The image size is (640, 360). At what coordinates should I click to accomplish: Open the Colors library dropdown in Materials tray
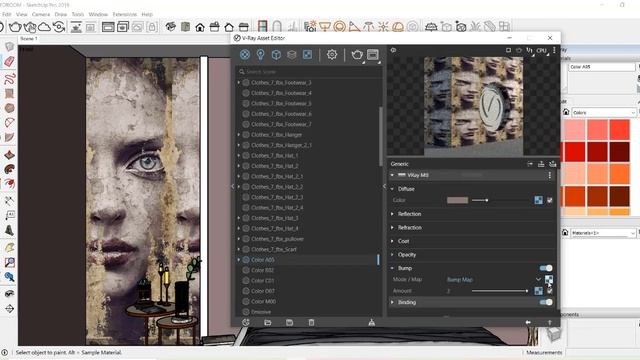pos(604,112)
